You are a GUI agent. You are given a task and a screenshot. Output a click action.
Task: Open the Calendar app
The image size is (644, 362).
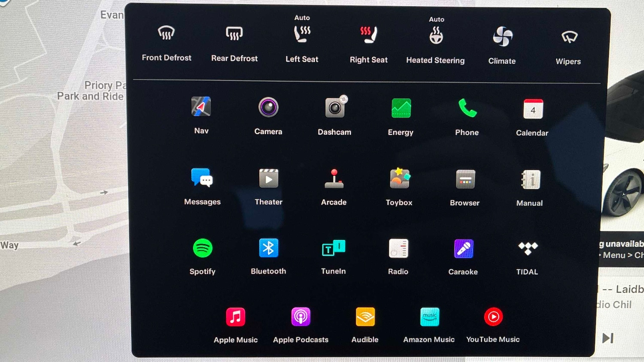tap(533, 109)
